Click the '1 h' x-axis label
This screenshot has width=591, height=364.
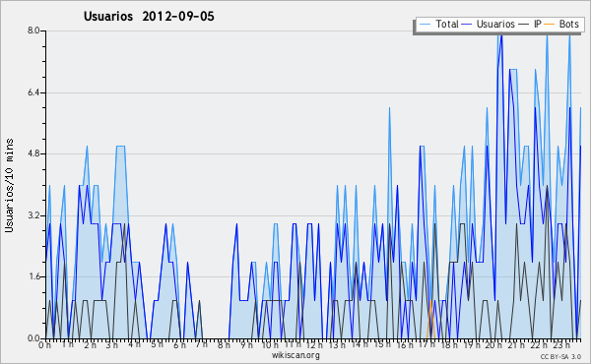click(67, 344)
